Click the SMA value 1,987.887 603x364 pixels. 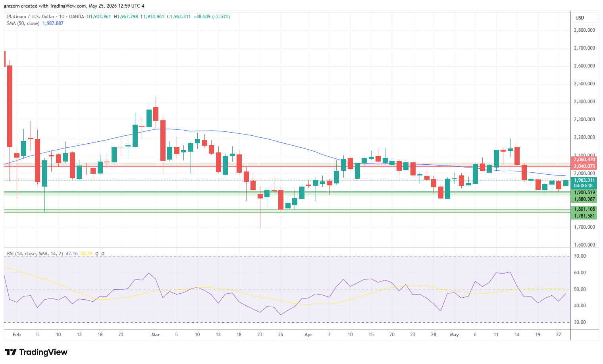53,23
